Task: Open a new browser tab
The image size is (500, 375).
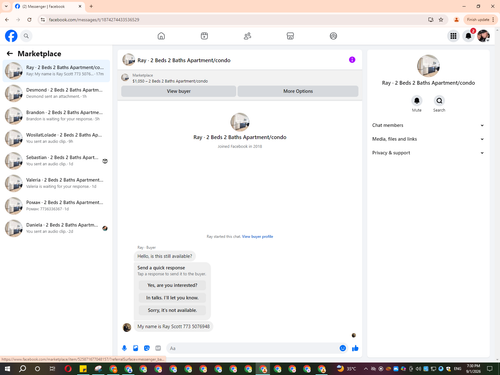Action: pyautogui.click(x=91, y=6)
